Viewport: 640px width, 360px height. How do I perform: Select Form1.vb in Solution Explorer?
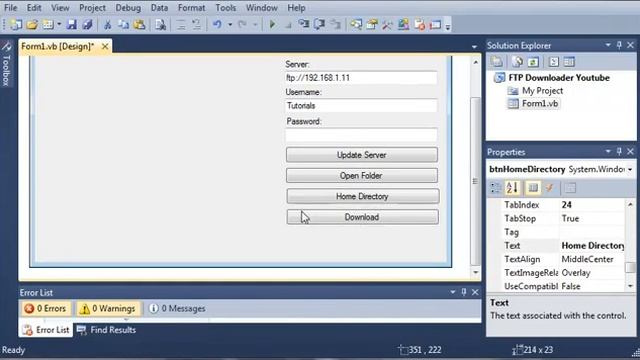point(540,104)
